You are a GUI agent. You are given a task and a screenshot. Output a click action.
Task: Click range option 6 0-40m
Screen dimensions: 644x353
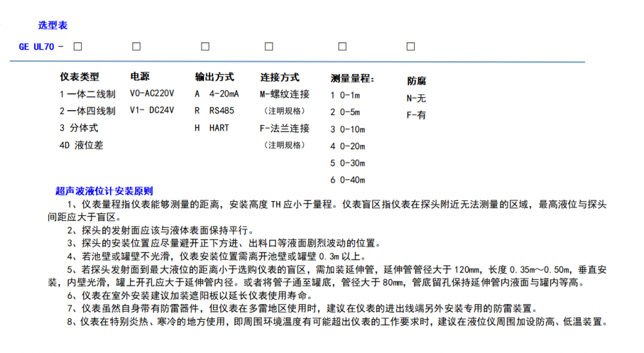click(x=348, y=180)
